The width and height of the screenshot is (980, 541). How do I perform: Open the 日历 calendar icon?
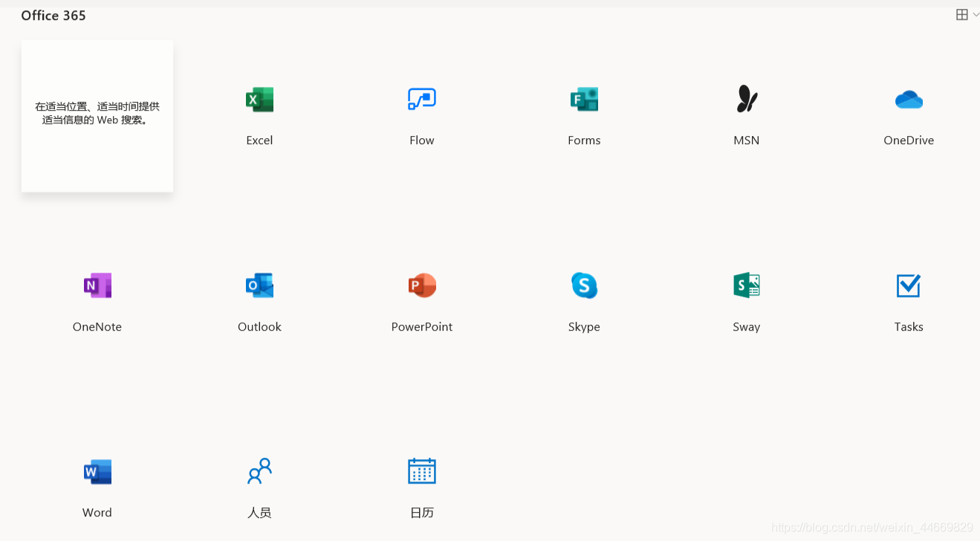422,471
